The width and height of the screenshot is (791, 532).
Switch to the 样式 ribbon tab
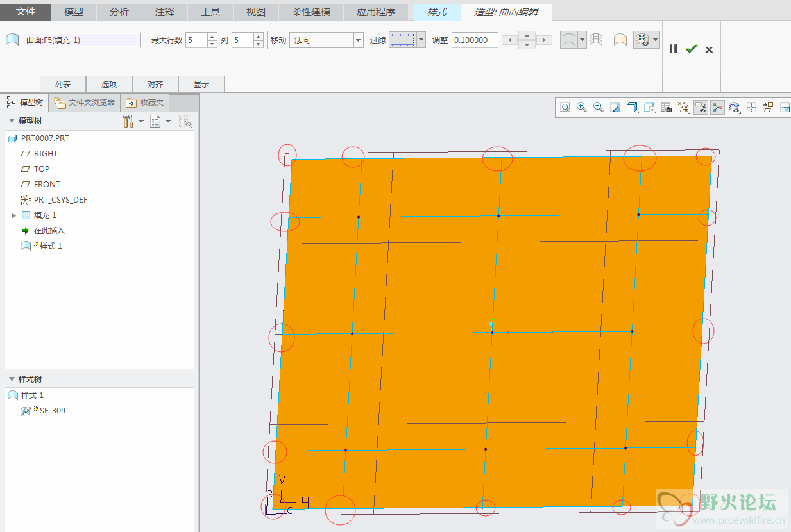[437, 12]
